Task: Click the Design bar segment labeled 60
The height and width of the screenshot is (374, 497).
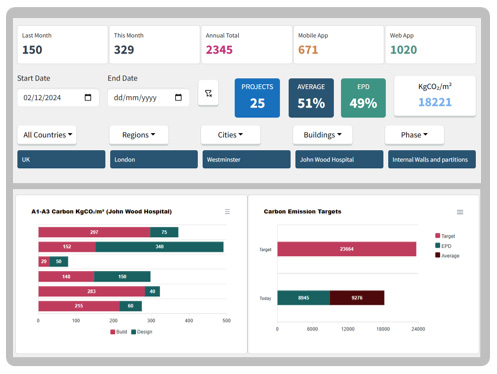Action: [x=131, y=306]
